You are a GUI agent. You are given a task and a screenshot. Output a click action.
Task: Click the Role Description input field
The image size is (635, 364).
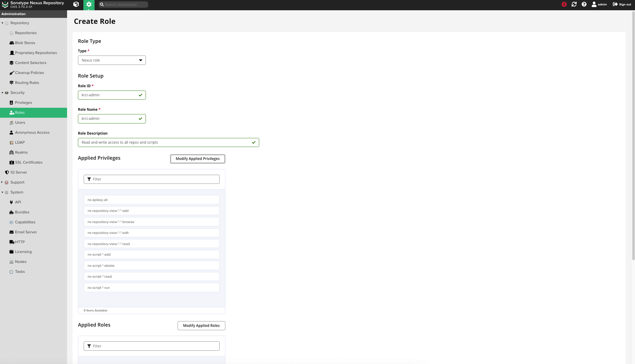coord(168,142)
